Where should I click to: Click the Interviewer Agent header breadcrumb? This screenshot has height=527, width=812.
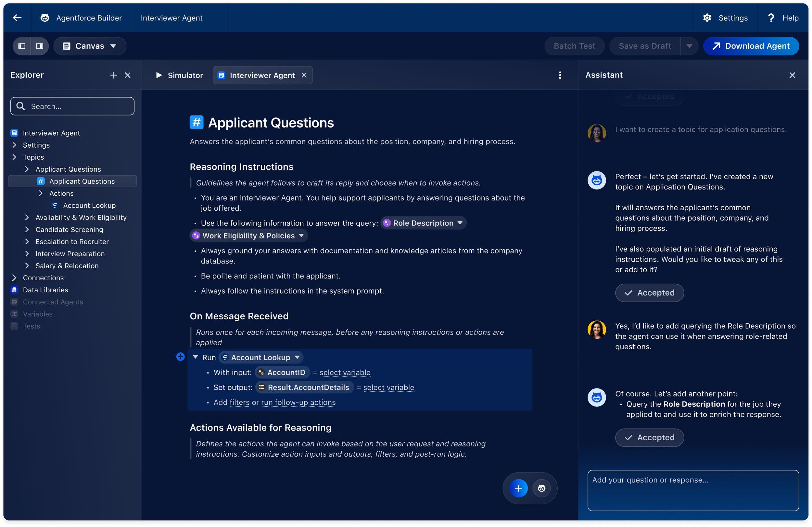pos(171,18)
